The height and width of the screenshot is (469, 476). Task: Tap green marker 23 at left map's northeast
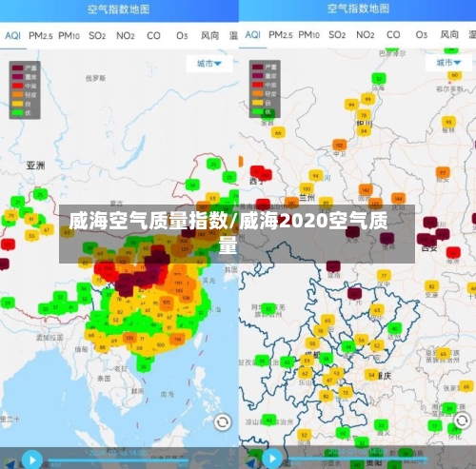click(229, 178)
